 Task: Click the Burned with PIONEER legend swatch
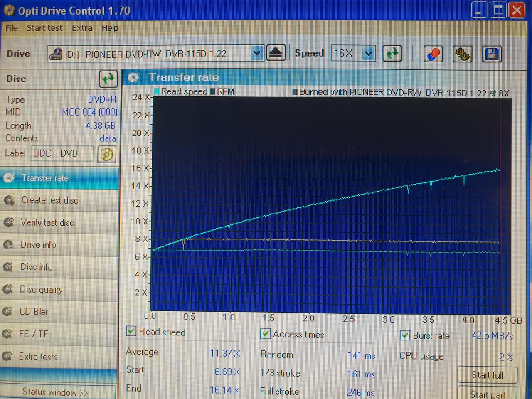(295, 92)
